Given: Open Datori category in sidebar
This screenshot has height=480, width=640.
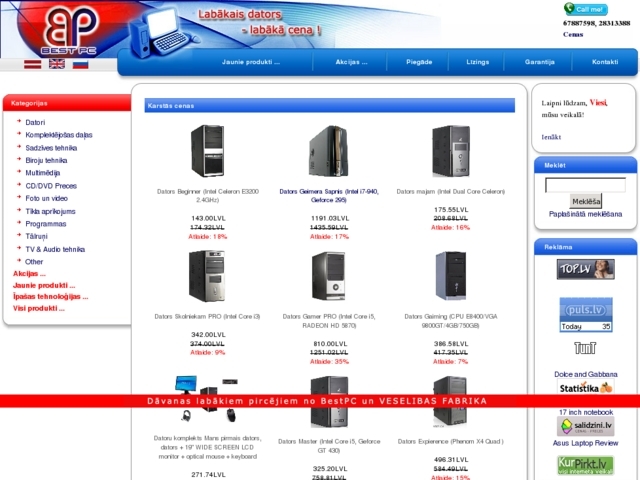Looking at the screenshot, I should (x=35, y=122).
